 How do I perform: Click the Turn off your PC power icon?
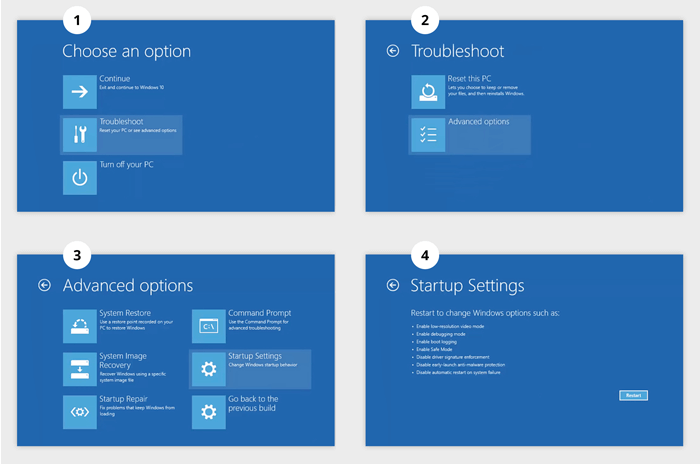point(80,178)
